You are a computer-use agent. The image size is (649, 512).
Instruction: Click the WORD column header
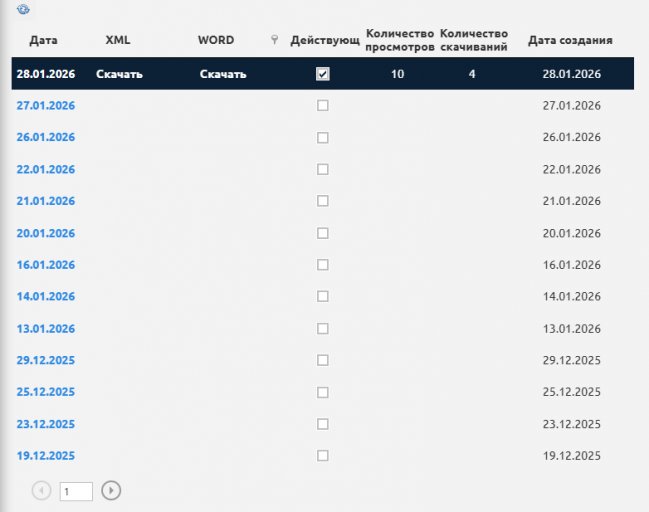pos(216,40)
